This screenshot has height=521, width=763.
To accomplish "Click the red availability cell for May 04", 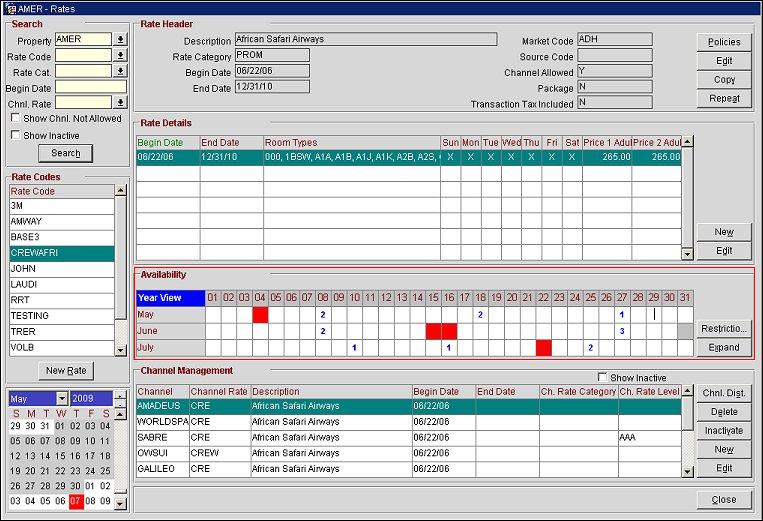I will [x=260, y=314].
